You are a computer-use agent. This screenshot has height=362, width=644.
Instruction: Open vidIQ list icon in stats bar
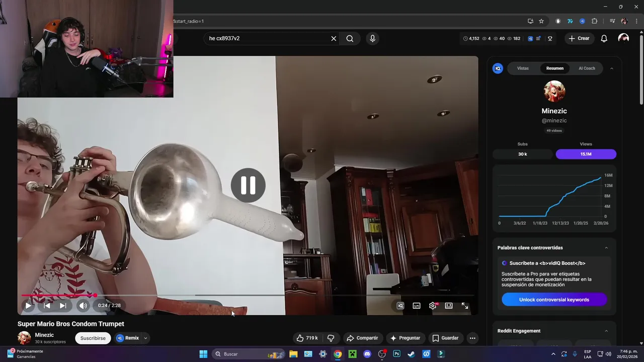coord(538,38)
